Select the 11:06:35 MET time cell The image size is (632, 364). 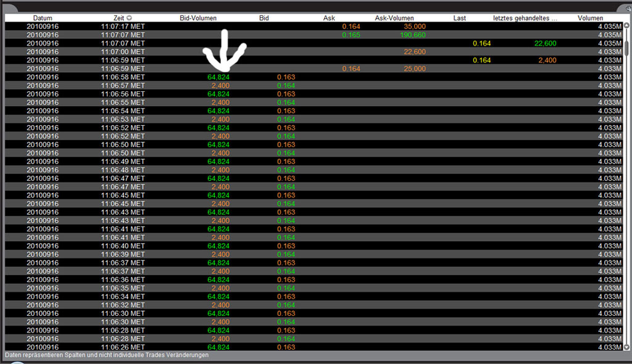tap(123, 289)
